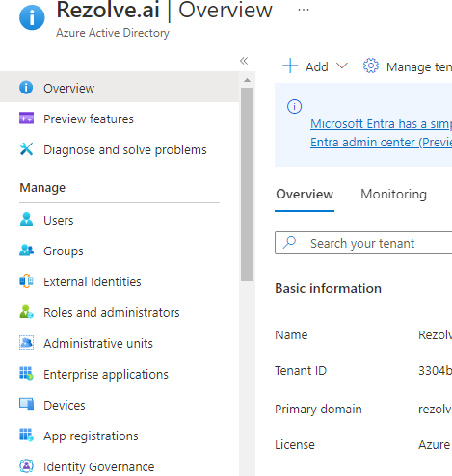Image resolution: width=452 pixels, height=476 pixels.
Task: Open Users icon in Manage section
Action: click(26, 220)
